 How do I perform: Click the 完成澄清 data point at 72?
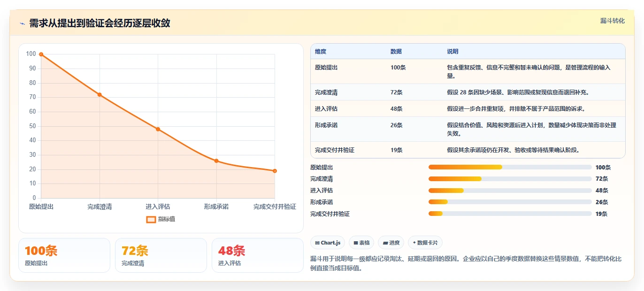click(x=100, y=95)
